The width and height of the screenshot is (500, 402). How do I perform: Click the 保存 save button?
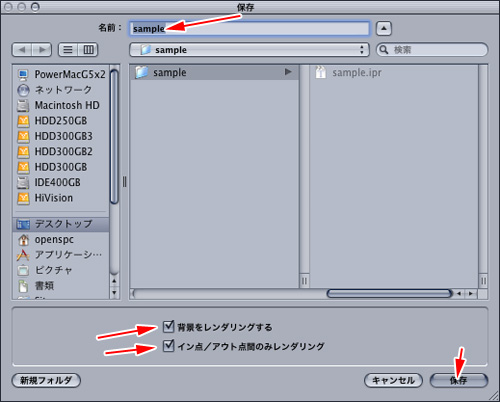coord(459,380)
